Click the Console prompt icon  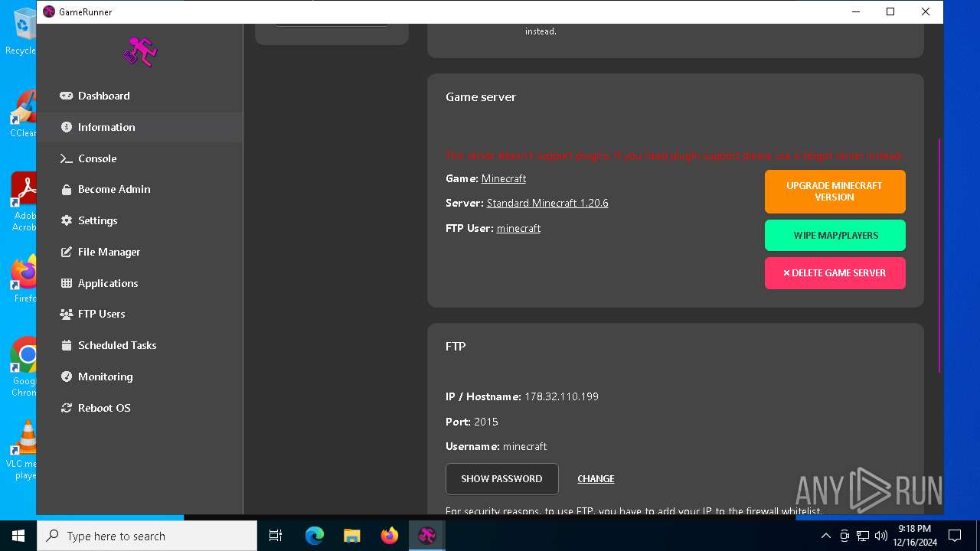point(66,158)
